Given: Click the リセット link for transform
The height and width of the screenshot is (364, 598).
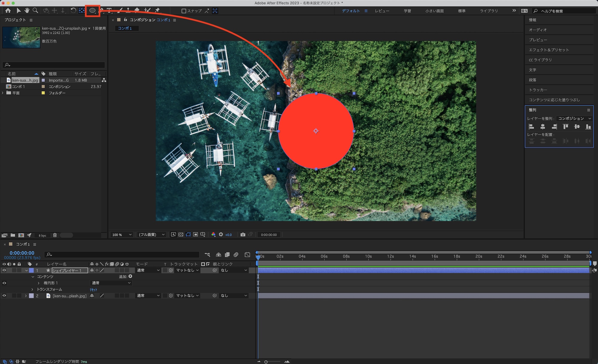Looking at the screenshot, I should click(x=94, y=290).
